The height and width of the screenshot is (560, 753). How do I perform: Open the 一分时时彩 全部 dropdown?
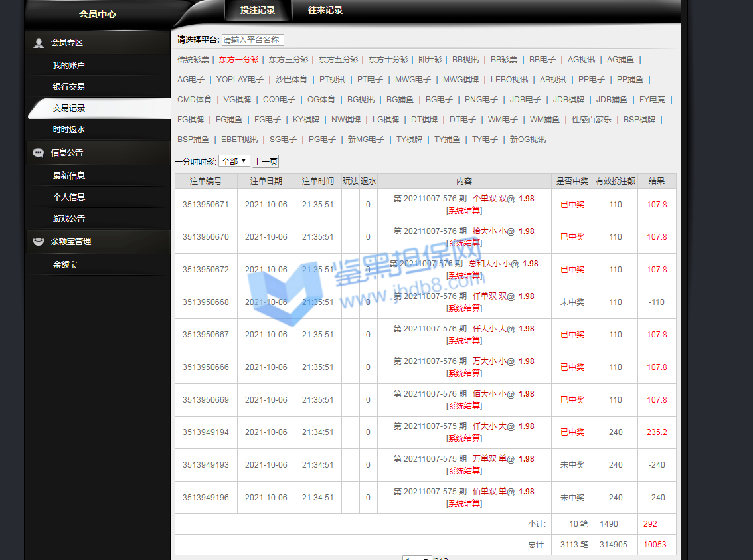234,161
